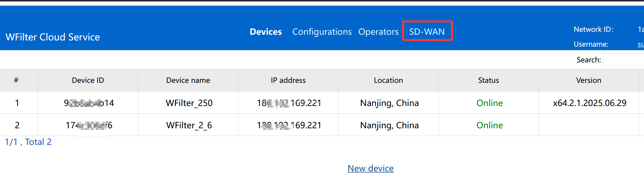Click the WFilter Cloud Service title

pyautogui.click(x=53, y=37)
